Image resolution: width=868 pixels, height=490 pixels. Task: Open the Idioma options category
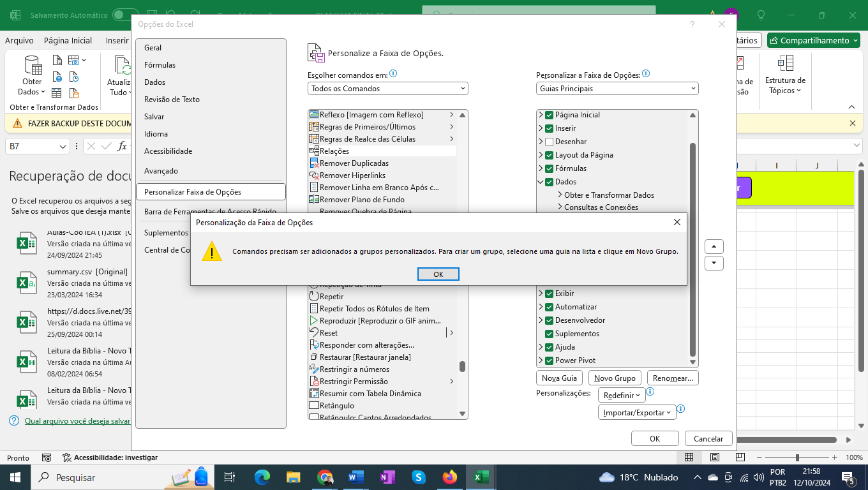coord(211,134)
